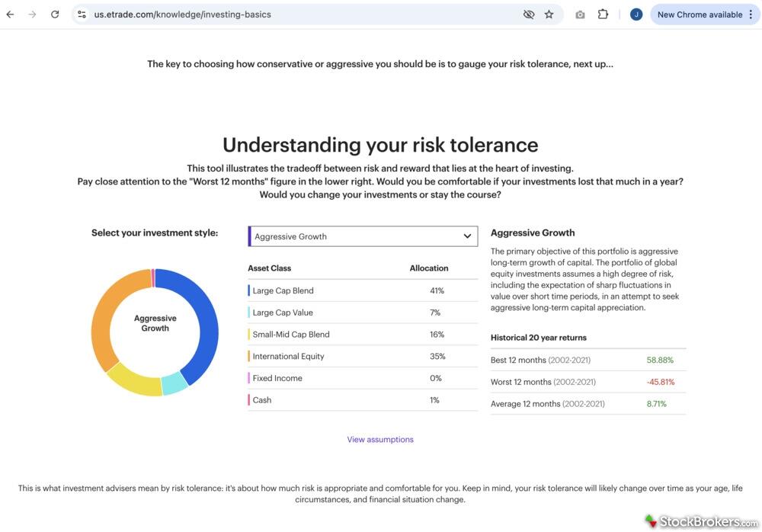Open the Chrome profile avatar
Viewport: 762px width, 532px height.
coord(636,14)
